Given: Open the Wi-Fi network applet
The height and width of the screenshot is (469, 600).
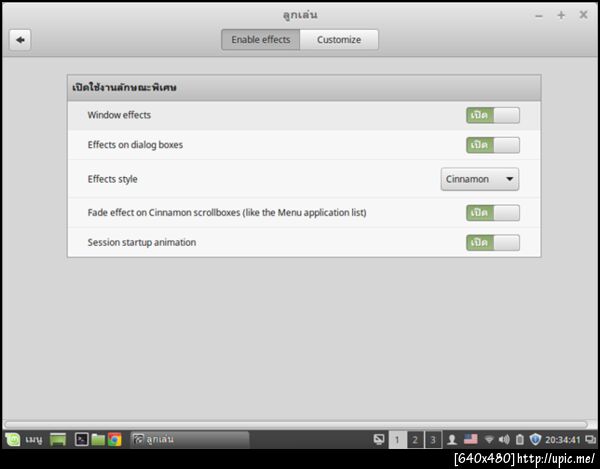Looking at the screenshot, I should point(489,440).
